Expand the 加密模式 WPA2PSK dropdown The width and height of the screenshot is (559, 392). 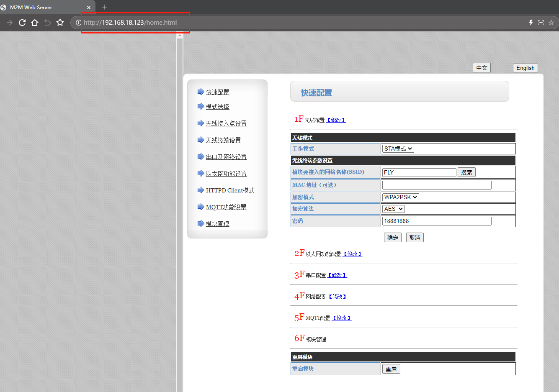400,197
